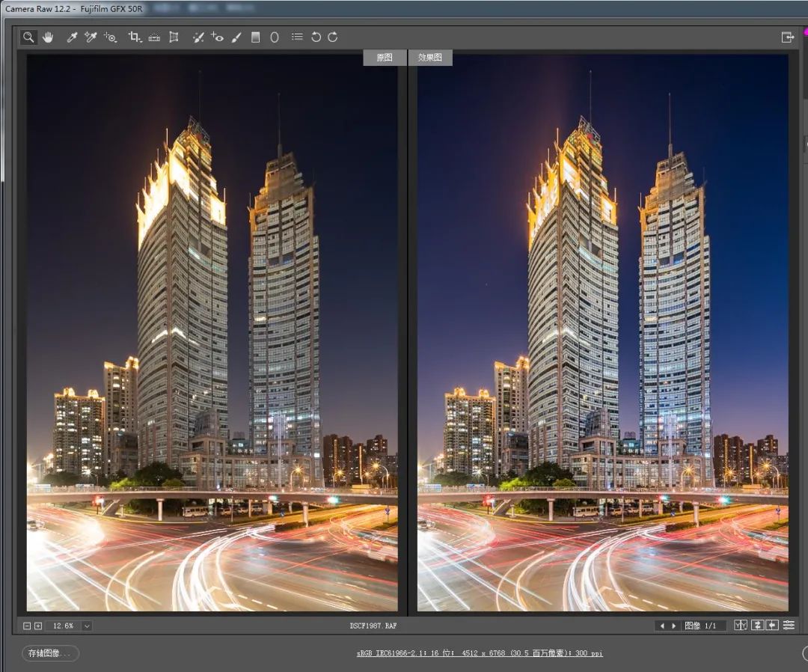808x672 pixels.
Task: Select the Hand pan tool
Action: (48, 37)
